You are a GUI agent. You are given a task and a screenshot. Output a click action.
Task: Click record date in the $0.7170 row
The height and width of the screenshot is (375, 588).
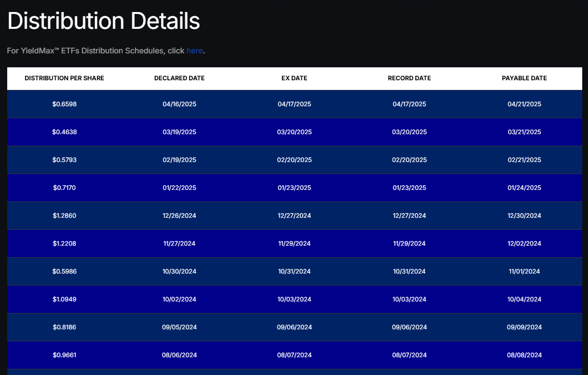(x=410, y=187)
